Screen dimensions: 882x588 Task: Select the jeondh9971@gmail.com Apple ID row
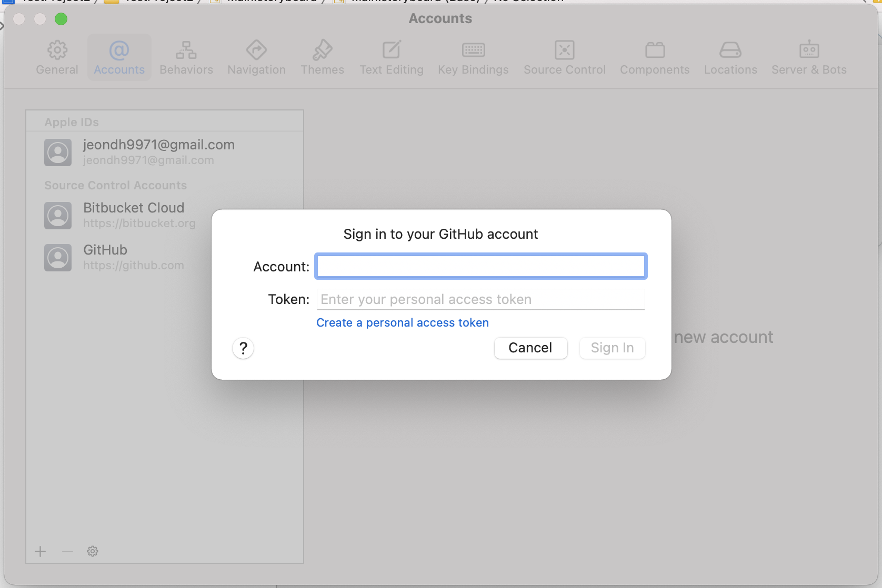pos(165,153)
